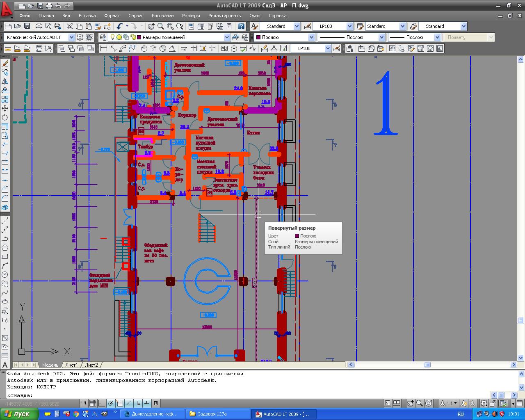Image resolution: width=525 pixels, height=420 pixels.
Task: Switch to the 'Лист1' layout tab
Action: pyautogui.click(x=71, y=365)
